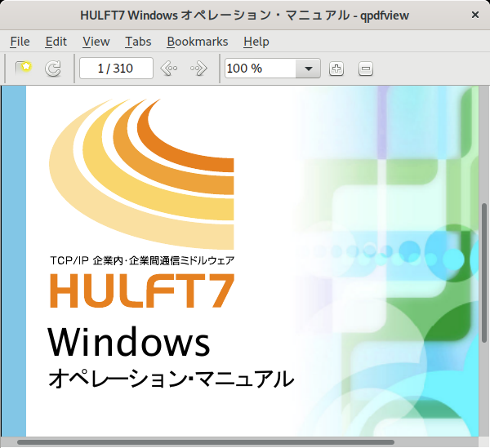This screenshot has height=448, width=490.
Task: Zoom out with the minus icon
Action: click(x=366, y=69)
